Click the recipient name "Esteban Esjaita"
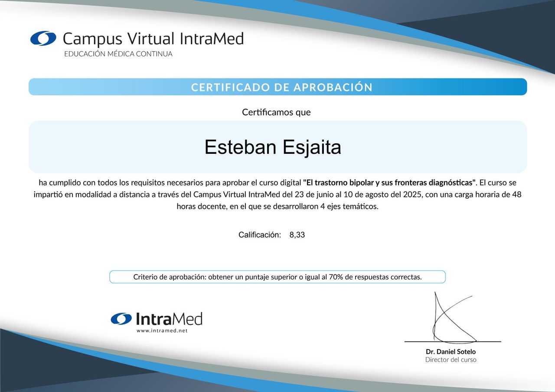This screenshot has height=392, width=555. click(273, 147)
